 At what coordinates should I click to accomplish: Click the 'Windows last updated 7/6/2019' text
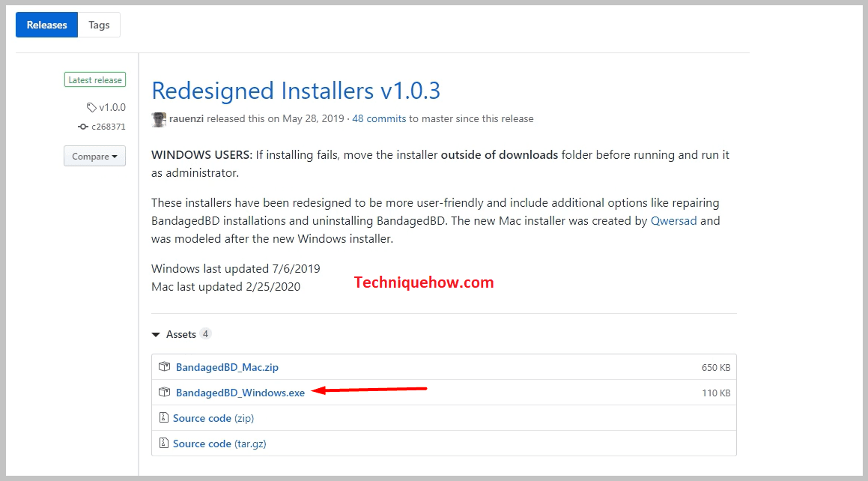tap(236, 269)
